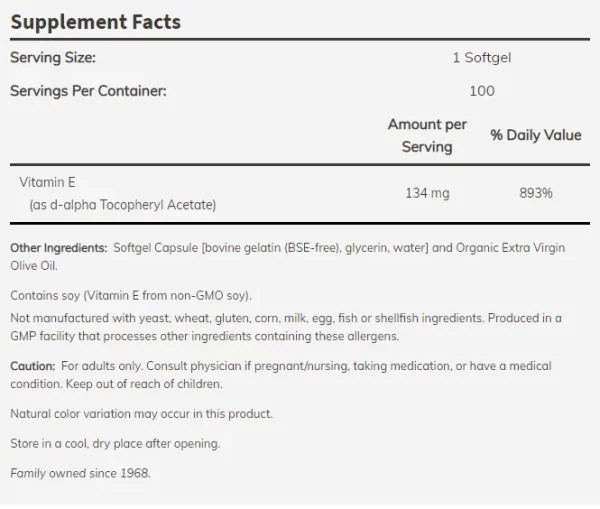
Task: Select the Servings Per Container label
Action: 88,91
